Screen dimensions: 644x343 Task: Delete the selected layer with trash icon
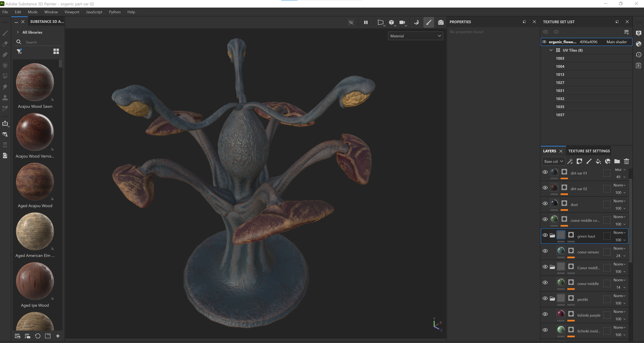click(626, 161)
